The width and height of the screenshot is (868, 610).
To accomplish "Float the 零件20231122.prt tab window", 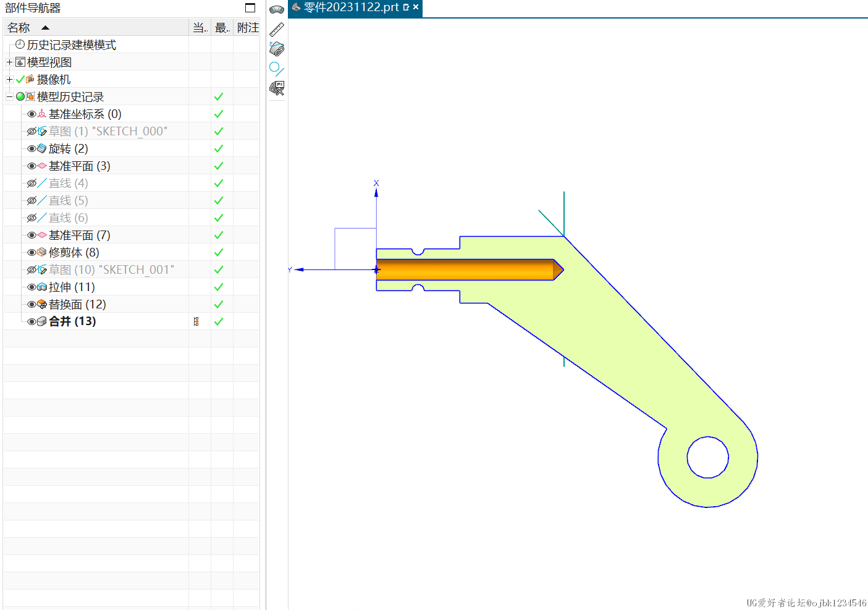I will (406, 7).
